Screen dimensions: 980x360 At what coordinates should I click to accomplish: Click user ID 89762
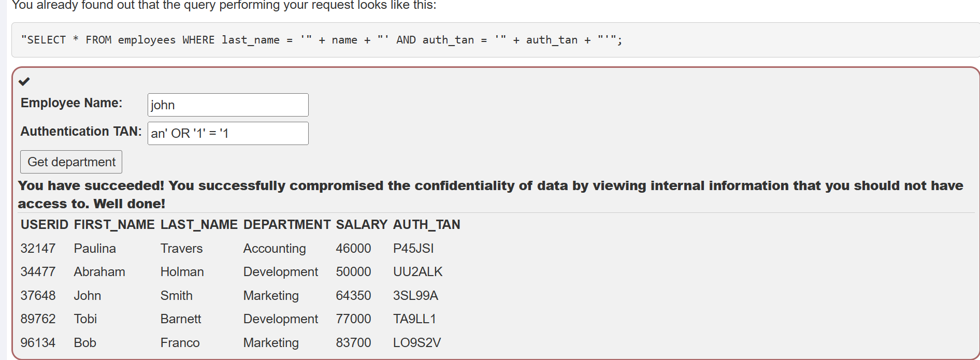[x=38, y=319]
